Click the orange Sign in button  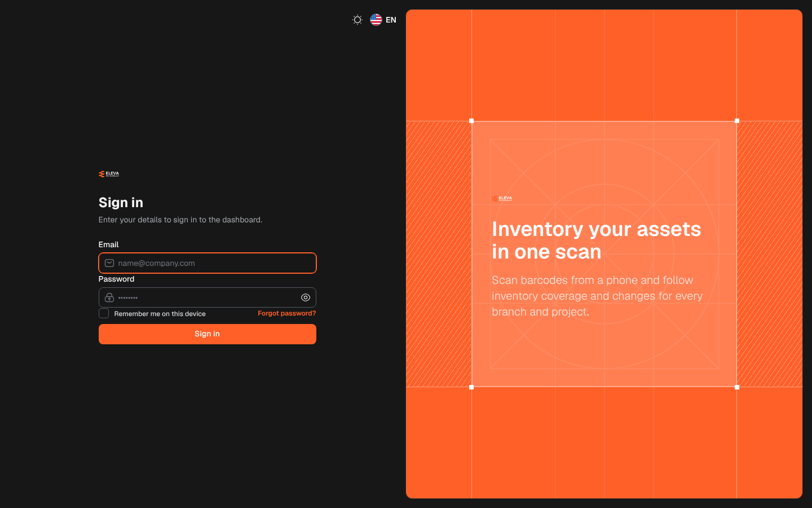click(208, 334)
